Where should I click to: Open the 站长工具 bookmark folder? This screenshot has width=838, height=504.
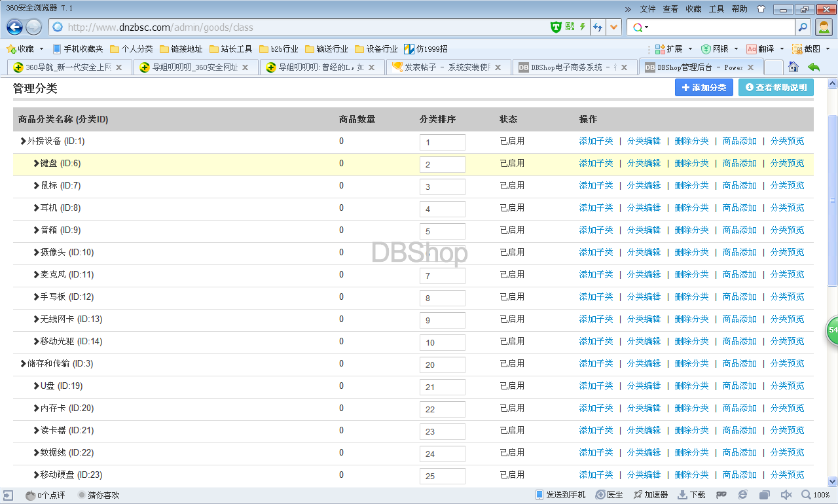click(x=231, y=49)
